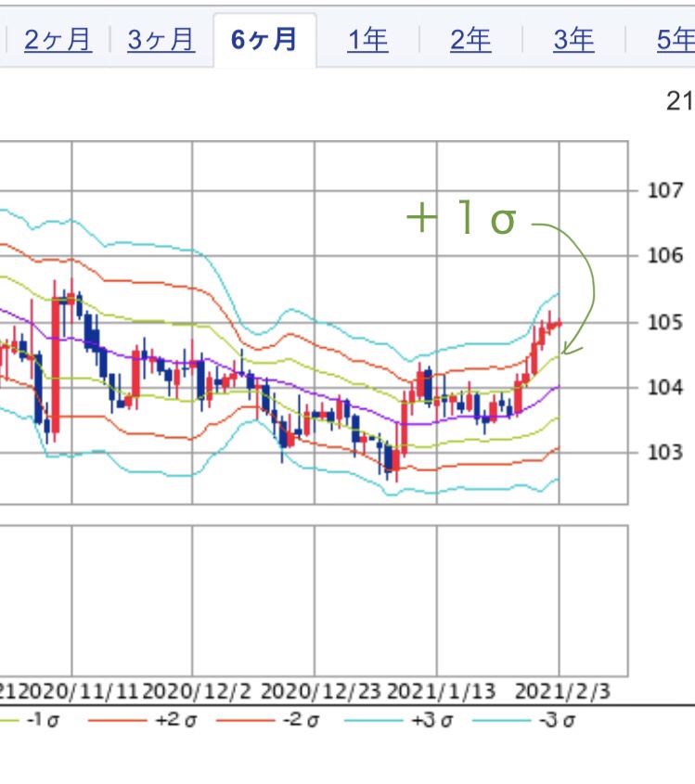Click the 2021/2/3 date axis label
The height and width of the screenshot is (784, 695).
(x=562, y=691)
